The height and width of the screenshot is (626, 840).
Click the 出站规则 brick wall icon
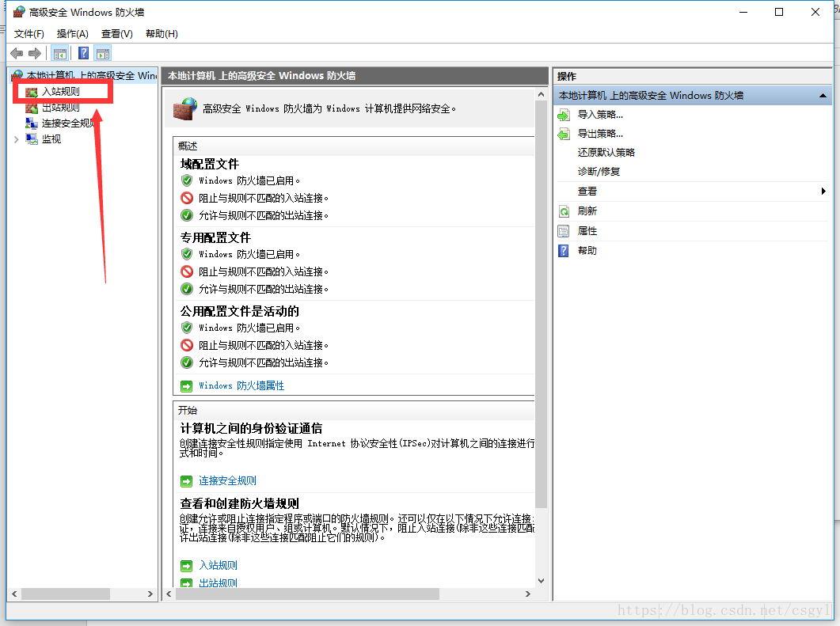32,108
